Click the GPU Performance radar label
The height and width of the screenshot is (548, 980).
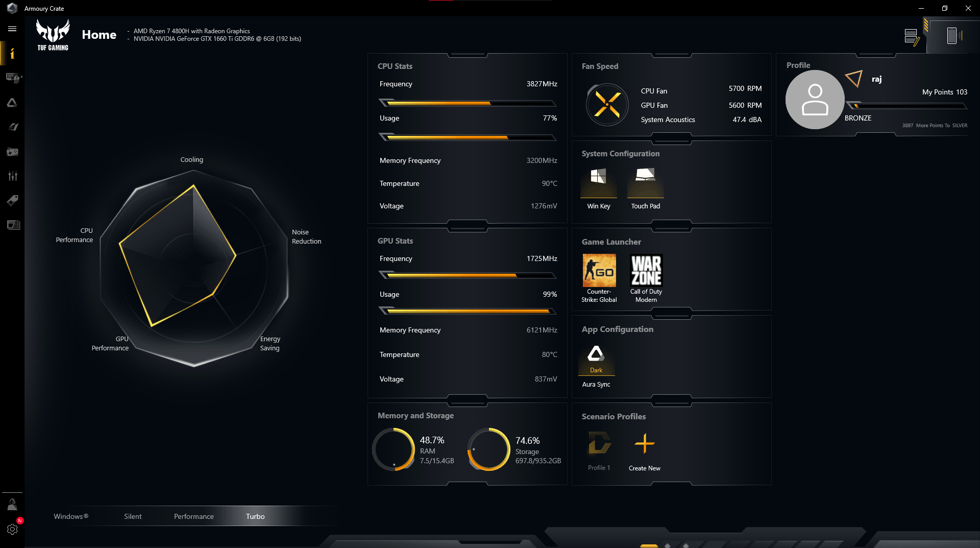[x=110, y=343]
